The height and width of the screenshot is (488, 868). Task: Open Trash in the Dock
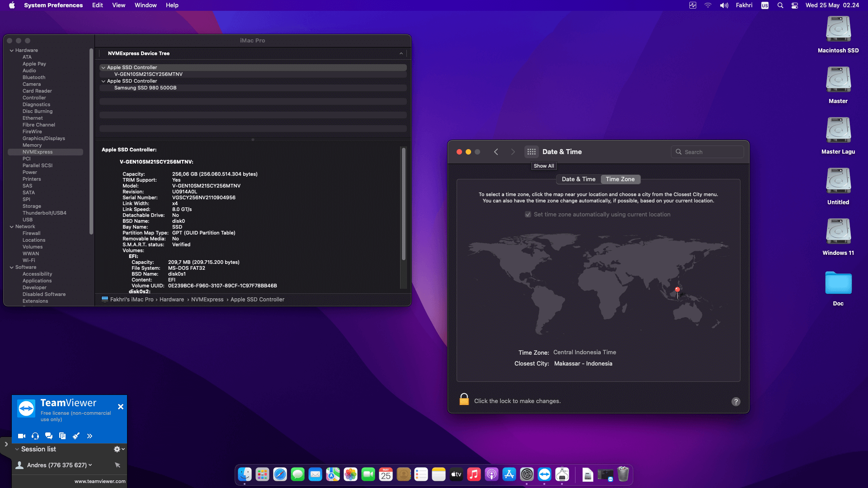click(623, 474)
